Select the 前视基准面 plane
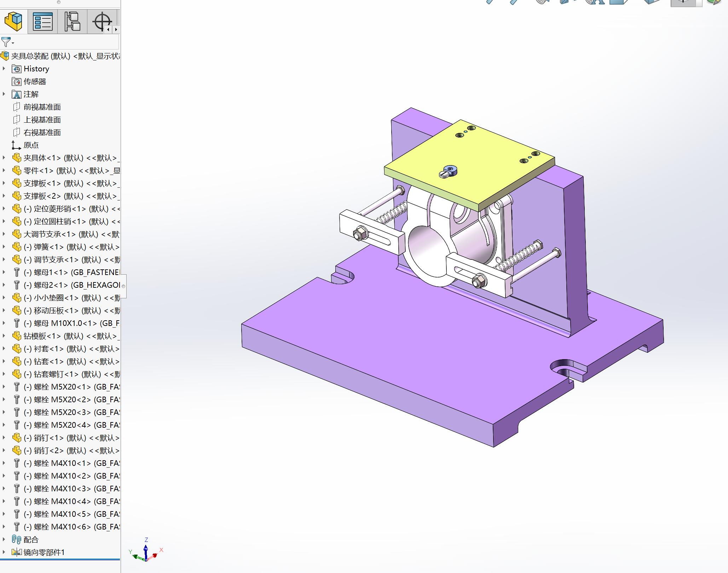 42,107
